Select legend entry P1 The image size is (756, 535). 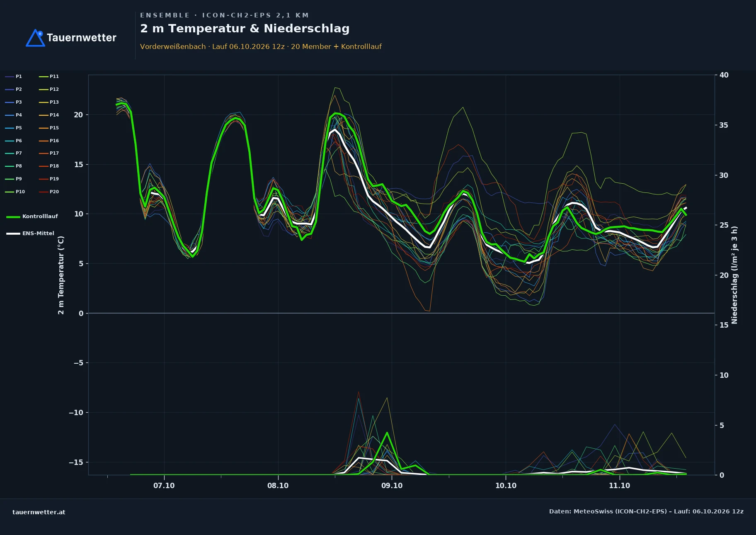pyautogui.click(x=14, y=77)
